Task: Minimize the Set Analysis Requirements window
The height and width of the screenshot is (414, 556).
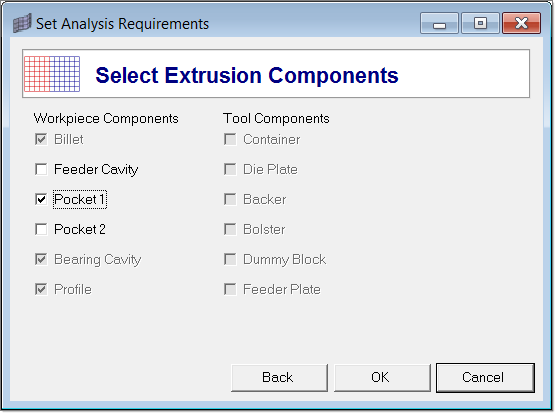Action: [439, 23]
